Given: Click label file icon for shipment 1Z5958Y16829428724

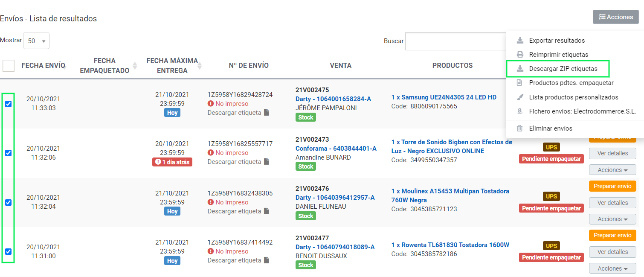Looking at the screenshot, I should pyautogui.click(x=266, y=113).
